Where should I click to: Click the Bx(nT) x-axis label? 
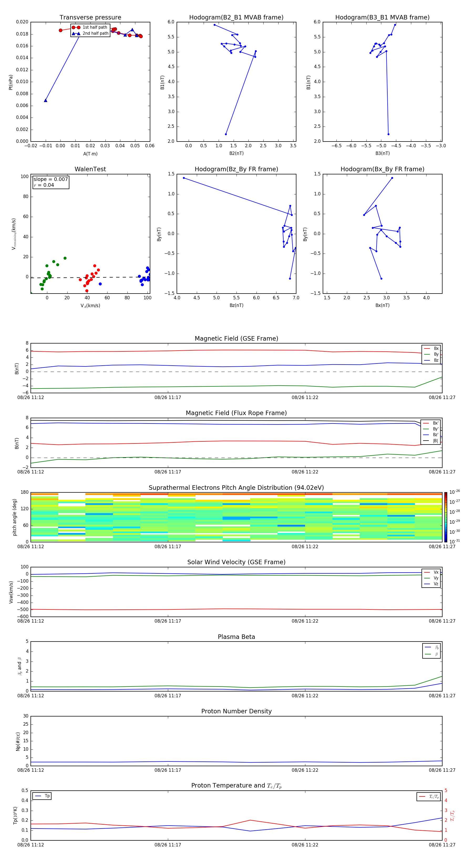coord(382,306)
